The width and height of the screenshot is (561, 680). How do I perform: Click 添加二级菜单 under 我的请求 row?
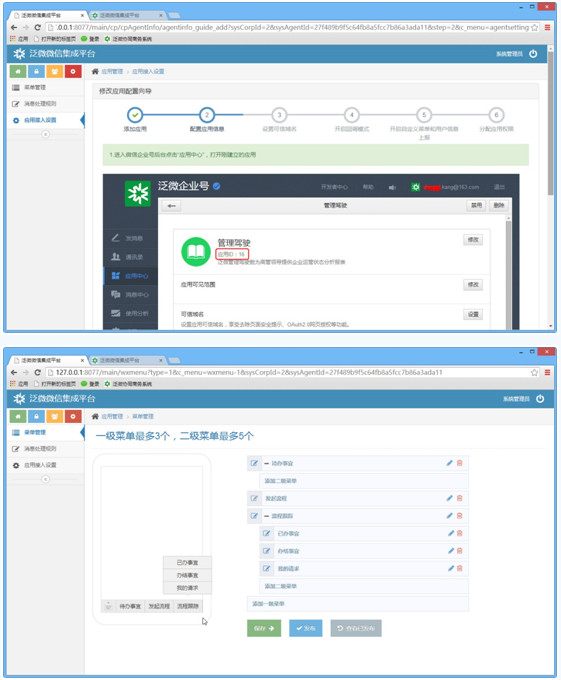(x=364, y=586)
